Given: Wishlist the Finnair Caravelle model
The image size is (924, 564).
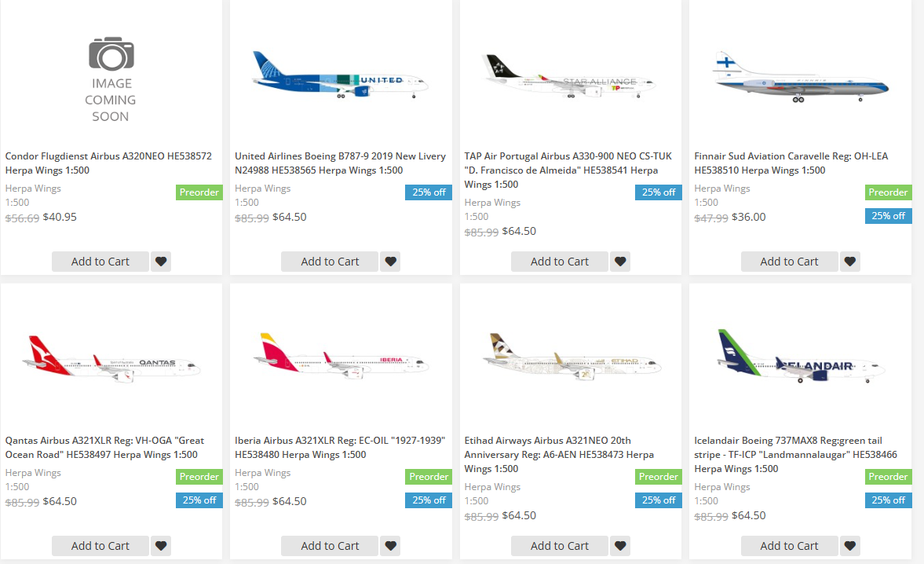Looking at the screenshot, I should click(x=849, y=262).
